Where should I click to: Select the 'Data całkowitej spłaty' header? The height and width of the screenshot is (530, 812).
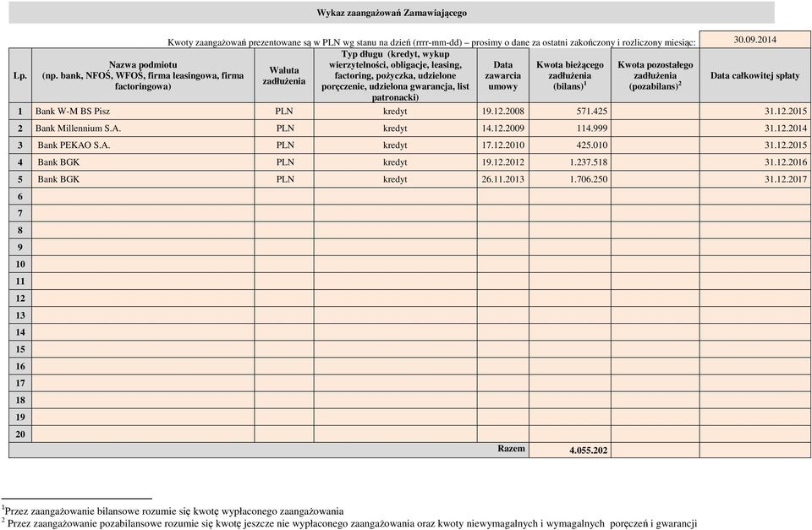(755, 75)
